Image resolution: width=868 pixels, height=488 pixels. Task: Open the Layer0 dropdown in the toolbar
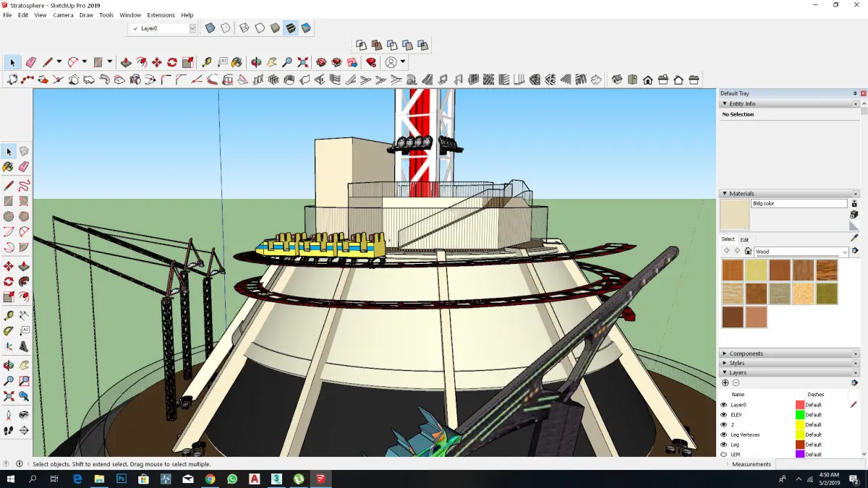pyautogui.click(x=192, y=29)
